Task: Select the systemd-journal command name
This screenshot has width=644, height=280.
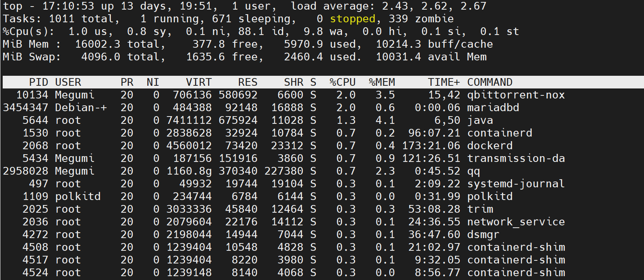Action: [x=516, y=184]
